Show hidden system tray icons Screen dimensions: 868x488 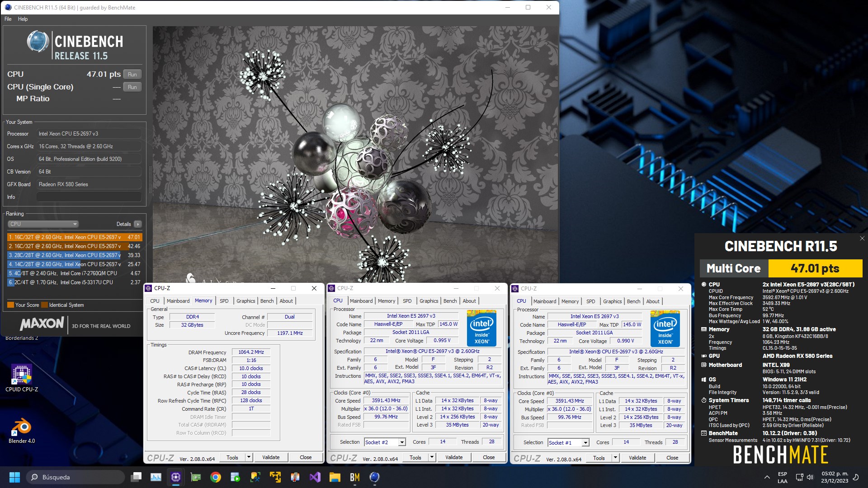pos(767,477)
